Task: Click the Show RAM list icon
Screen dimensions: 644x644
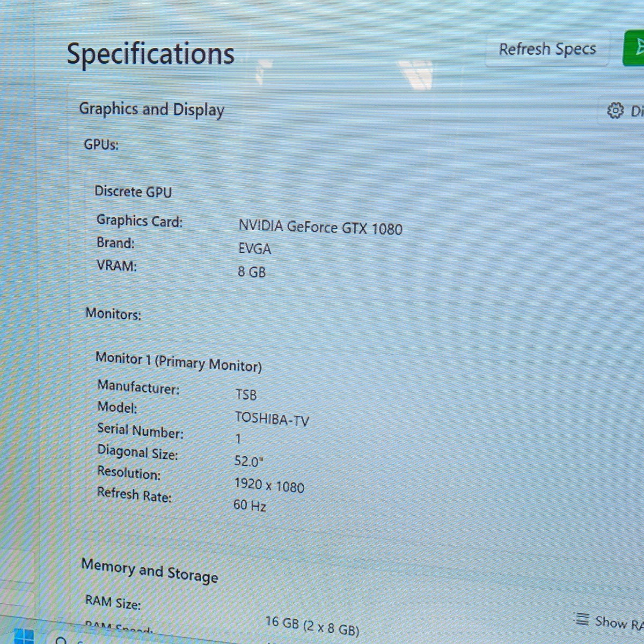Action: pos(582,619)
